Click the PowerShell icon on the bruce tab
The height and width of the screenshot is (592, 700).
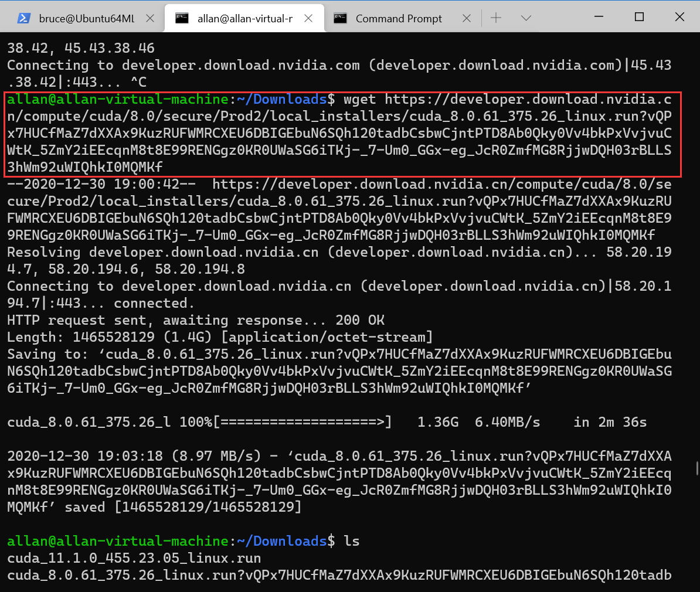pos(23,18)
